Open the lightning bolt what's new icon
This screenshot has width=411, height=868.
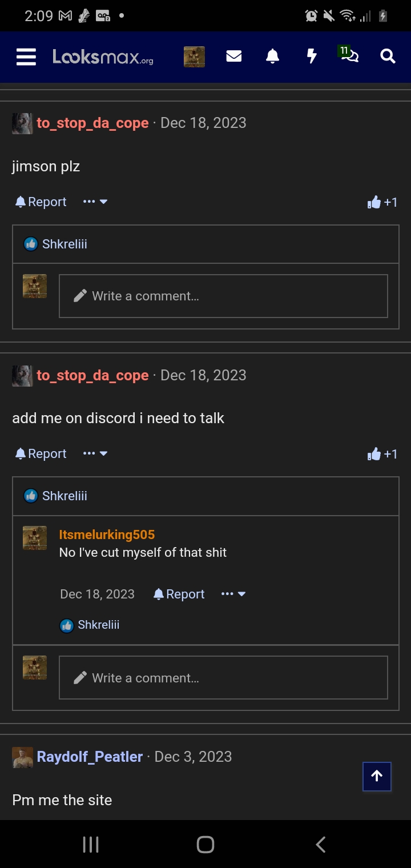coord(312,56)
